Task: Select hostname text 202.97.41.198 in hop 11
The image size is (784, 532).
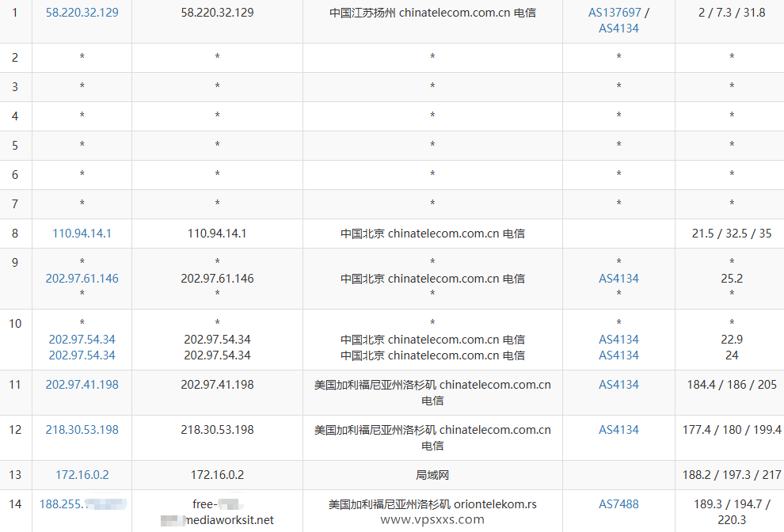Action: 217,385
